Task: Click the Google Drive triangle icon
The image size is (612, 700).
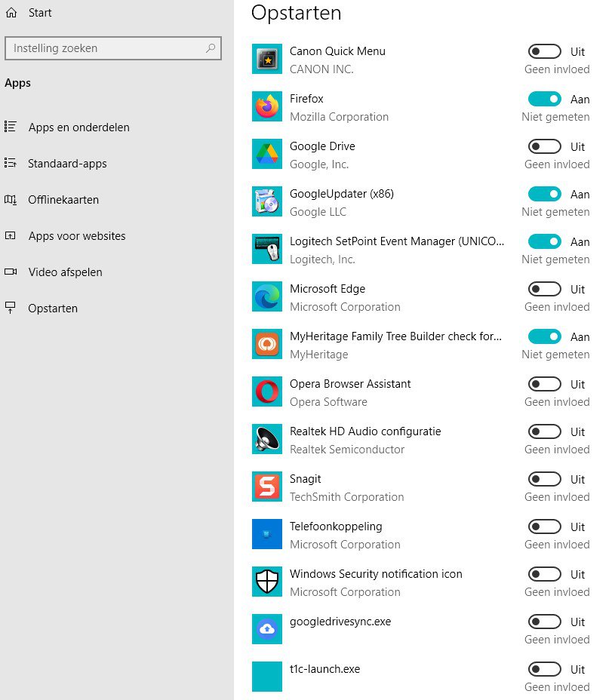Action: point(266,154)
